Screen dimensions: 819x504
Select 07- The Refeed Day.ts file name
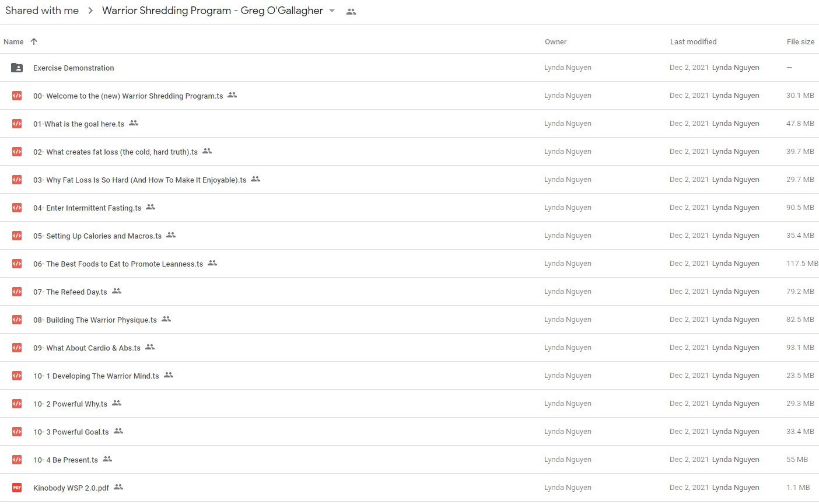tap(70, 292)
